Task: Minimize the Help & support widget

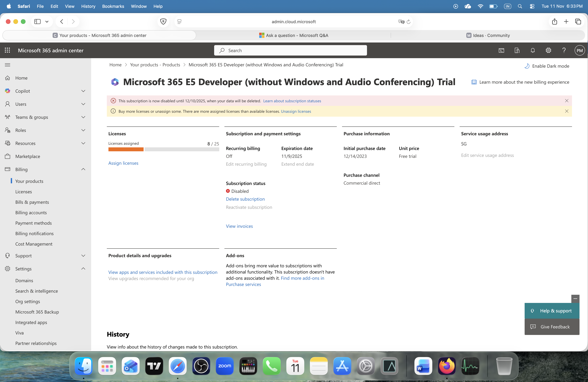Action: pyautogui.click(x=575, y=299)
